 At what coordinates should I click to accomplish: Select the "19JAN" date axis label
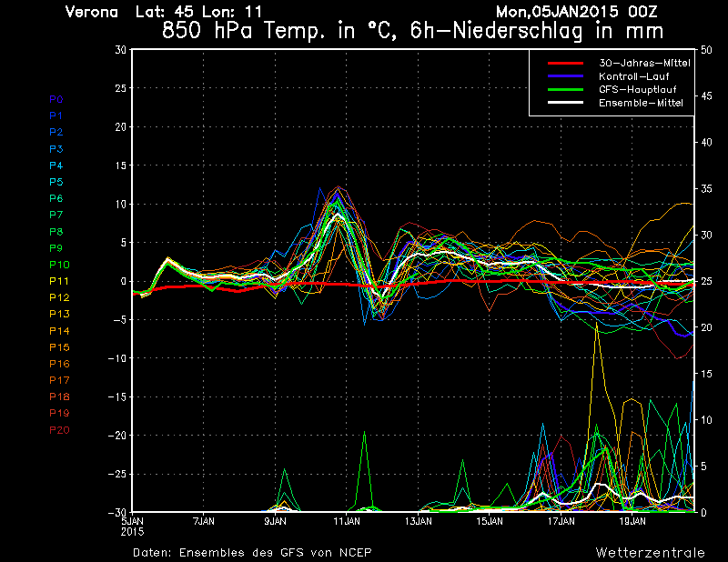632,521
